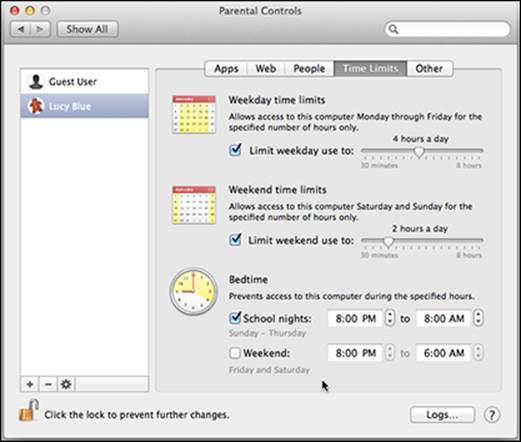521x442 pixels.
Task: Enable the Weekend bedtime checkbox
Action: (x=235, y=353)
